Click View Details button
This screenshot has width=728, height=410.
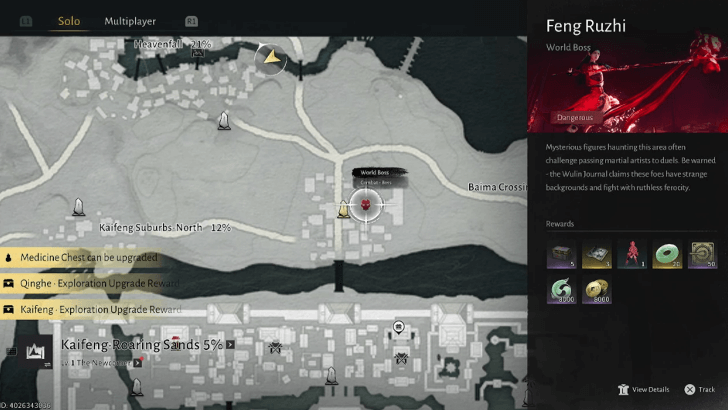click(644, 389)
